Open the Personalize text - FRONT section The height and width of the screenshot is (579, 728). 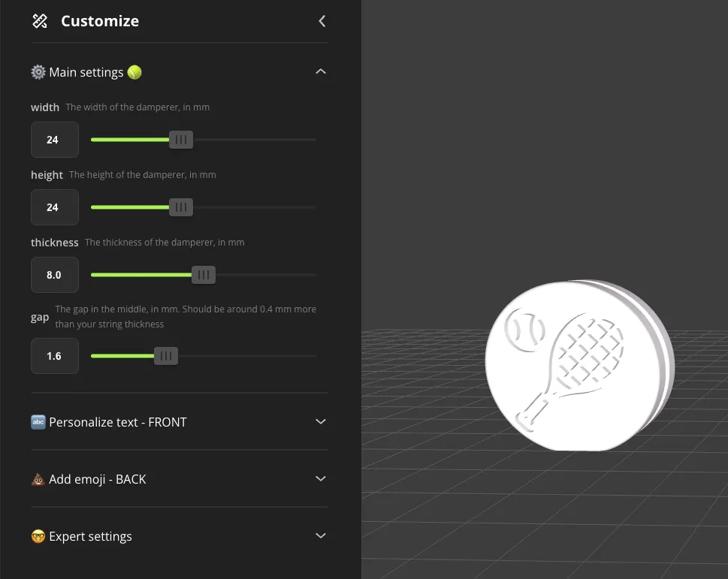[x=180, y=422]
